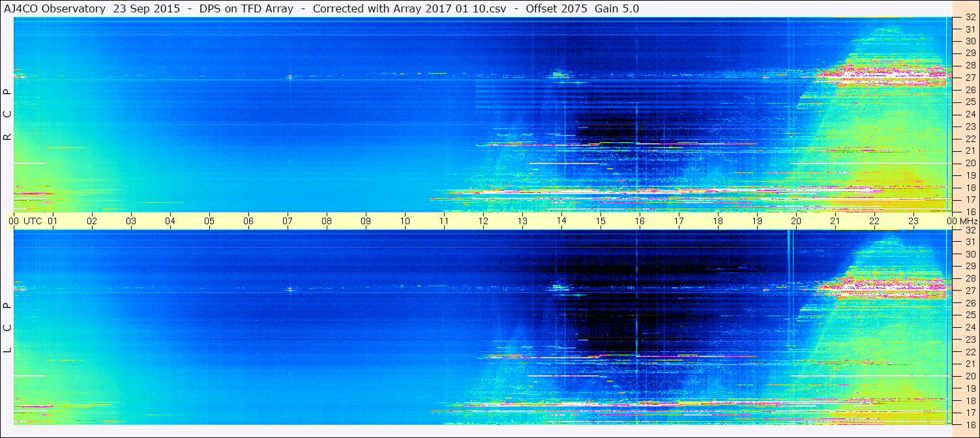Viewport: 980px width, 438px height.
Task: Select the 01 hour marker
Action: pos(53,221)
